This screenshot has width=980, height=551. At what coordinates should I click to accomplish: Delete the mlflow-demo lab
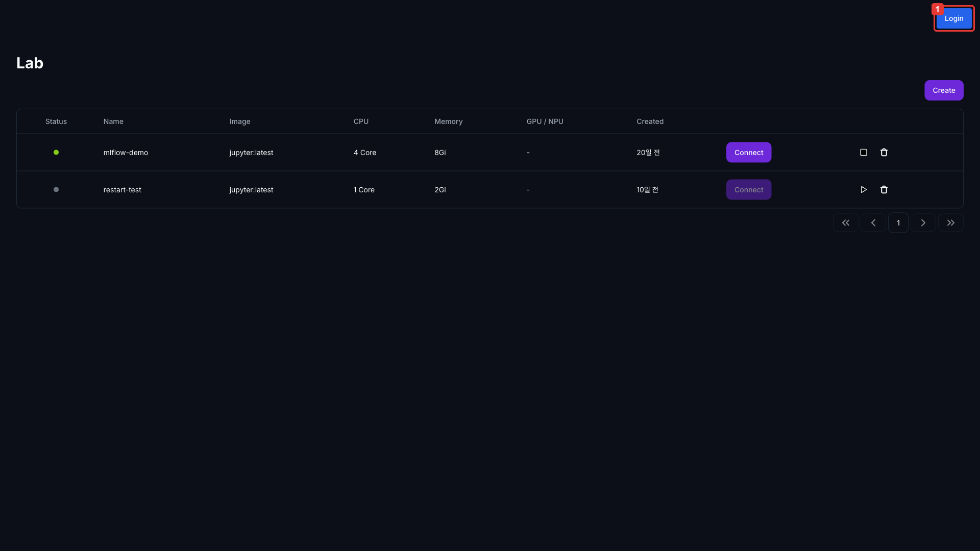pyautogui.click(x=884, y=153)
